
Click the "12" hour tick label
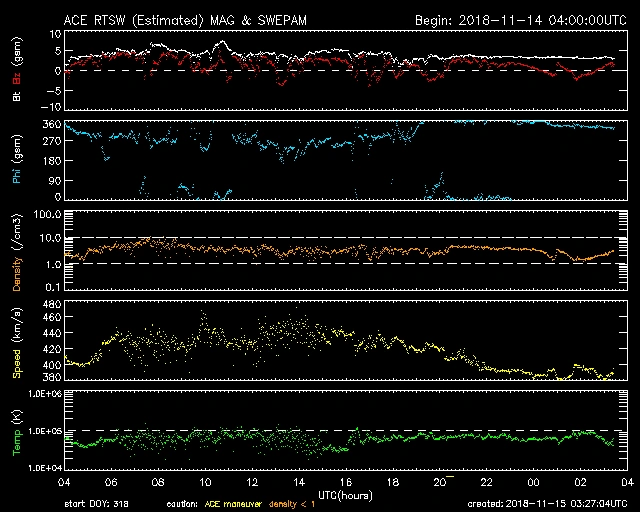(x=252, y=482)
